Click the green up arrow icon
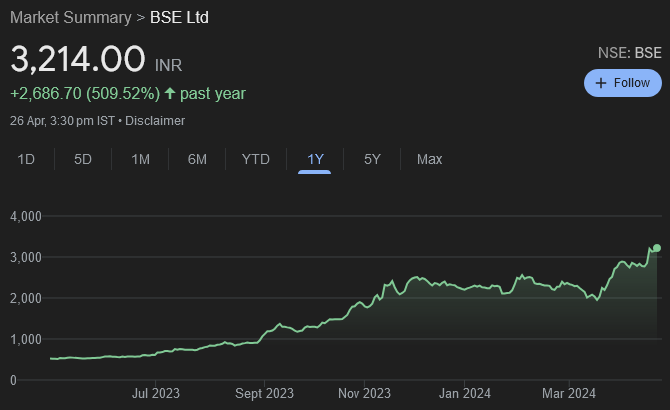Screen dimensions: 670x410 click(170, 94)
